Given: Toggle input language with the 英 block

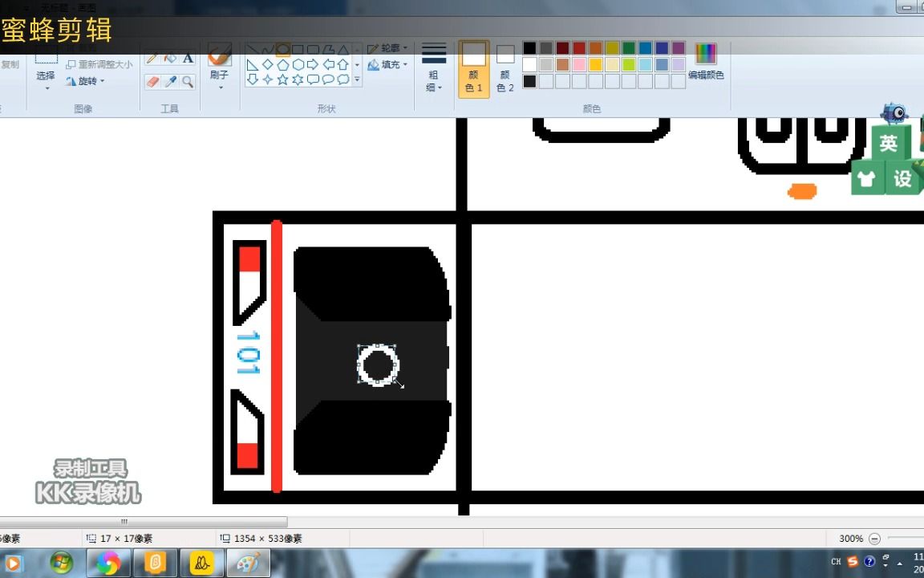Looking at the screenshot, I should 888,144.
